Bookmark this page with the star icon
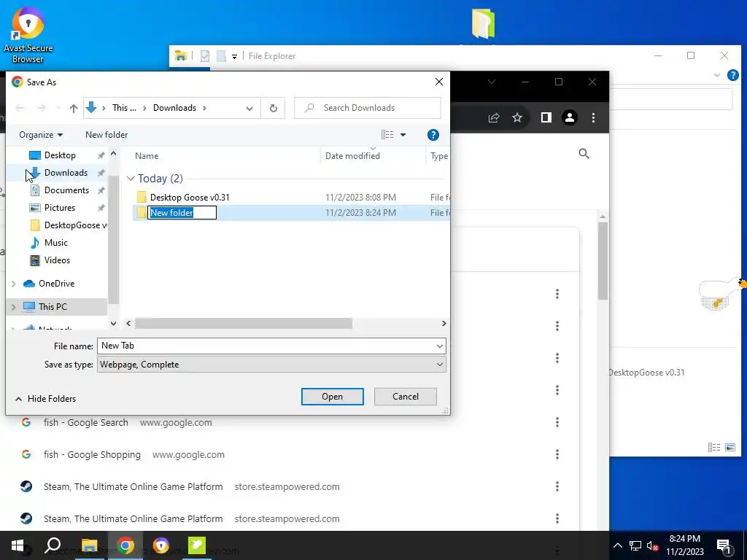Screen dimensions: 747x560 tap(517, 117)
